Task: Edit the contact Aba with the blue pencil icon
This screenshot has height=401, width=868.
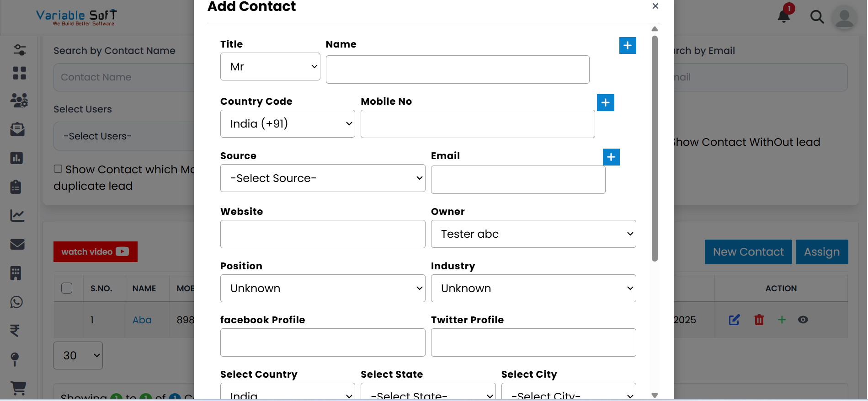Action: (734, 320)
